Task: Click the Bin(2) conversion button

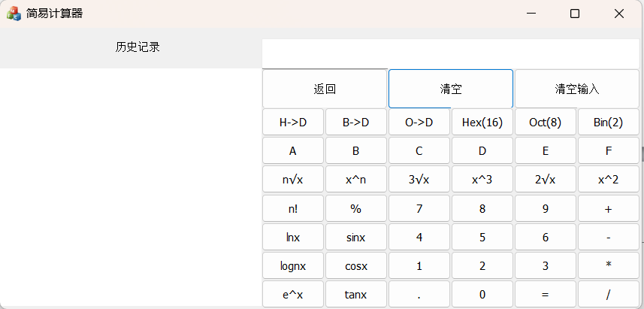Action: pos(608,123)
